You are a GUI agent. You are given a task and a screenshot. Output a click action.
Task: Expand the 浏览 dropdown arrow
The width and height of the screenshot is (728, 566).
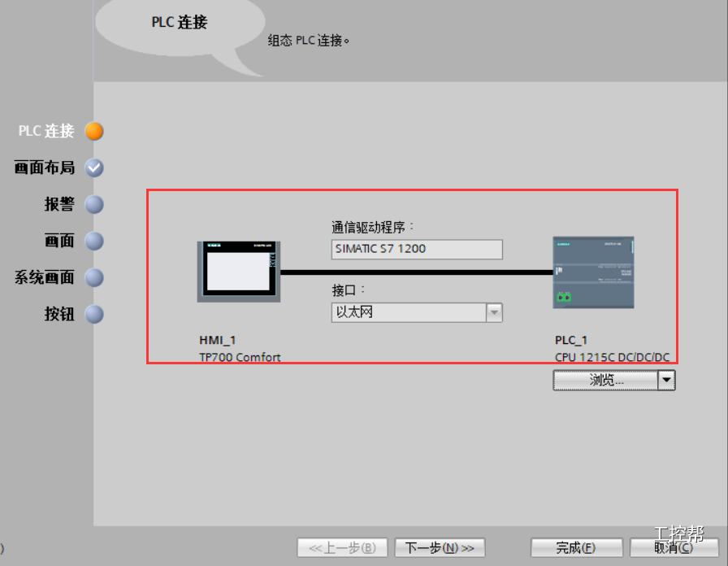(x=667, y=380)
